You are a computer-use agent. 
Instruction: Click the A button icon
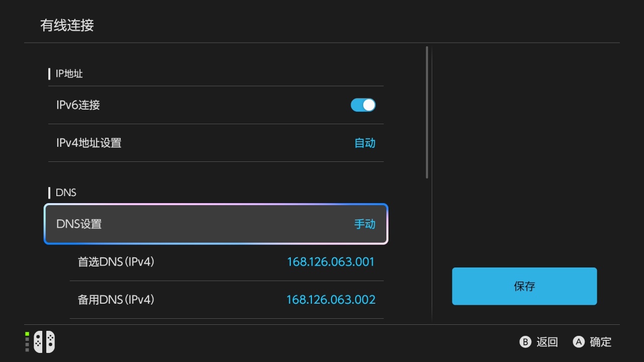579,342
